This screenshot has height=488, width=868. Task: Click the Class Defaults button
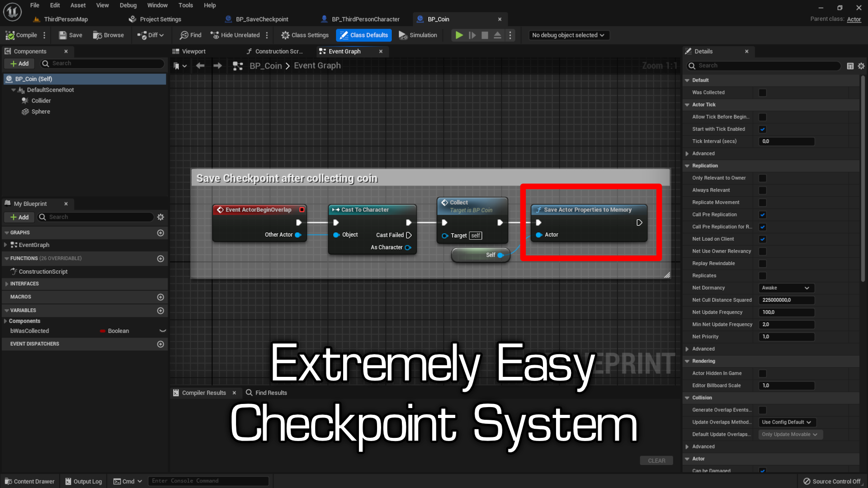click(363, 35)
